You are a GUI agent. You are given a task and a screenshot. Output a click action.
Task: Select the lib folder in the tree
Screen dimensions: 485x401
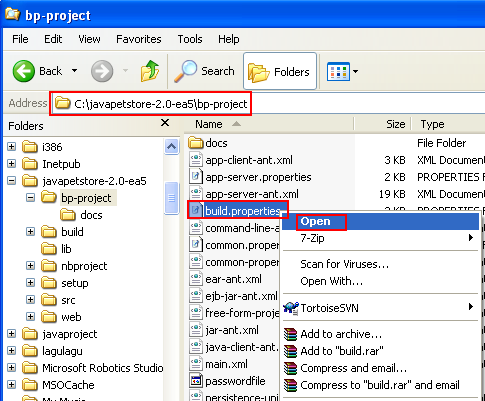(66, 249)
